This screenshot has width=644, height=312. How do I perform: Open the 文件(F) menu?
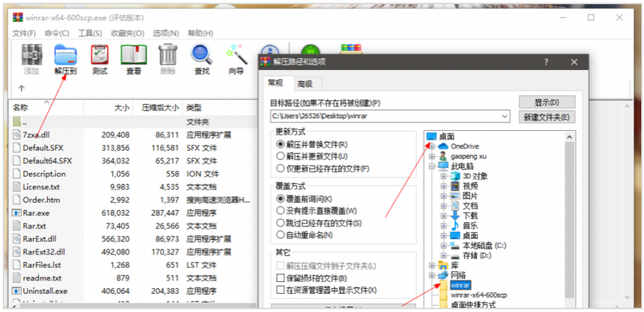point(24,34)
